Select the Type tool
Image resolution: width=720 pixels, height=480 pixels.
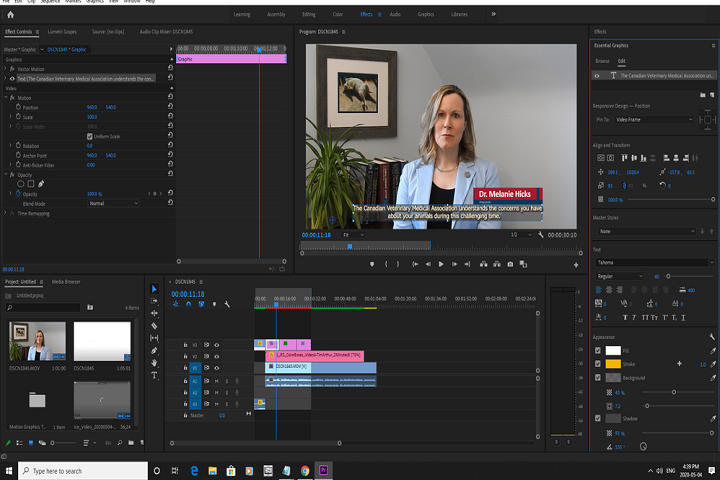pos(154,375)
